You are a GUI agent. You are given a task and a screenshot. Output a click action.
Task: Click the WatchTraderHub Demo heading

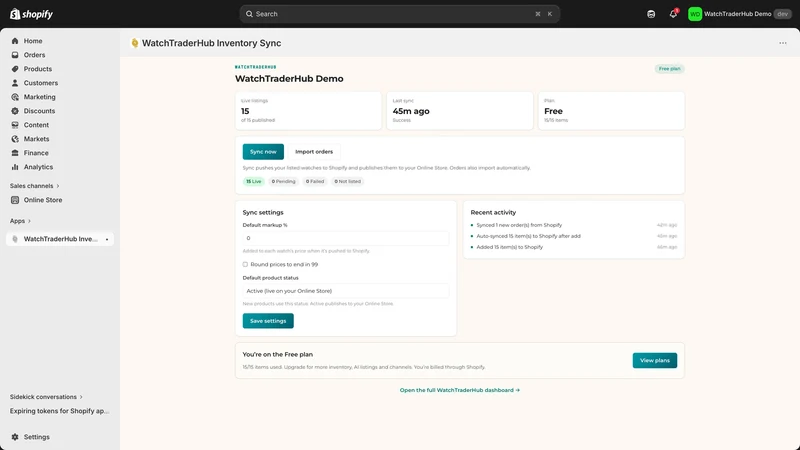coord(289,79)
